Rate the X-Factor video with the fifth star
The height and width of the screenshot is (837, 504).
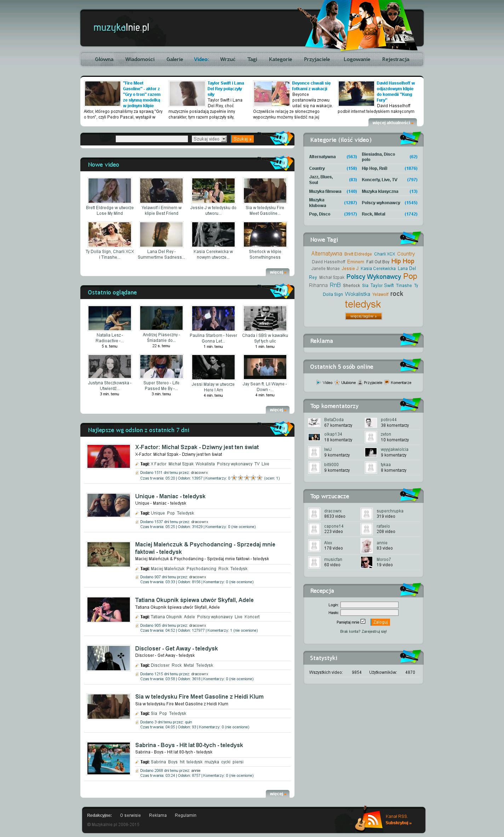(259, 478)
